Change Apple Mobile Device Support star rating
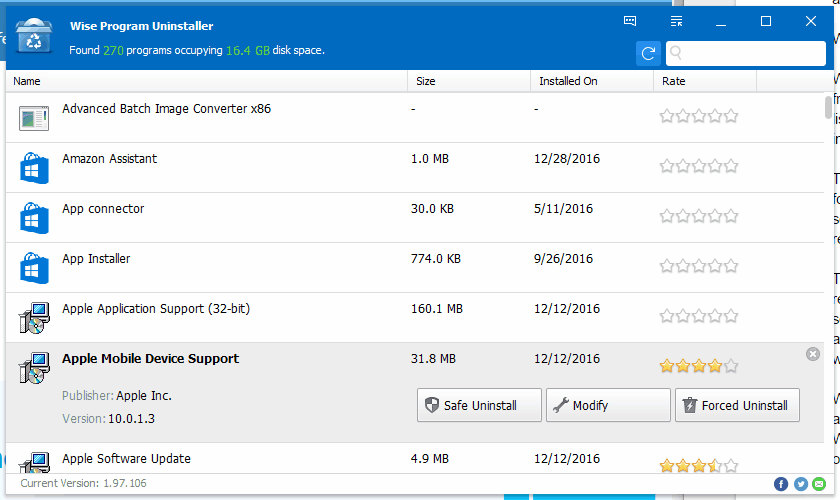Screen dimensions: 840x500 pos(699,366)
